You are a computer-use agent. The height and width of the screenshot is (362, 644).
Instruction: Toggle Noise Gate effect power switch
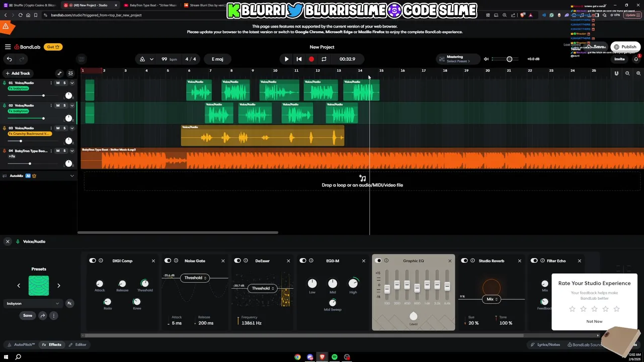point(168,261)
